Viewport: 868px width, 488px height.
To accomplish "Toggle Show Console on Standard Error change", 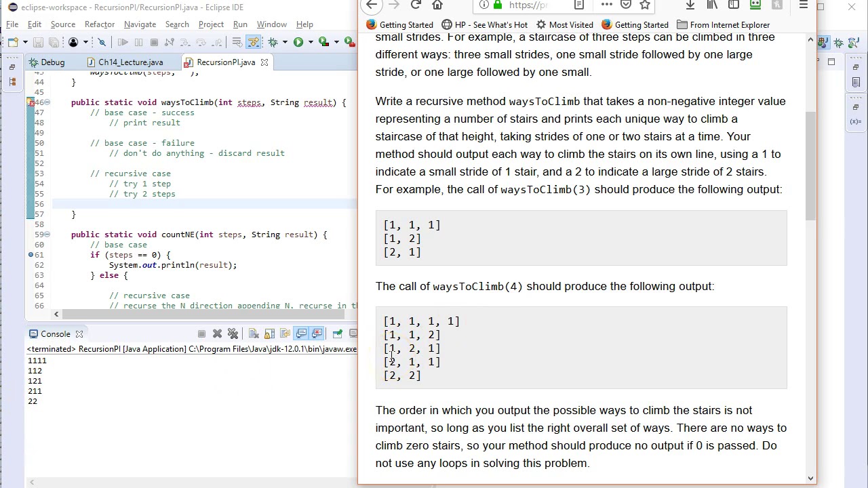I will click(317, 333).
